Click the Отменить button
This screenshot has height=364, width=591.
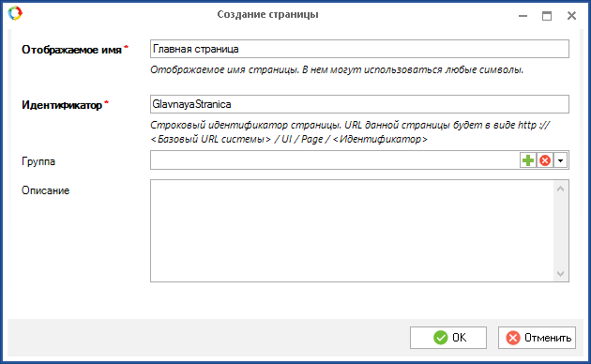[x=537, y=338]
